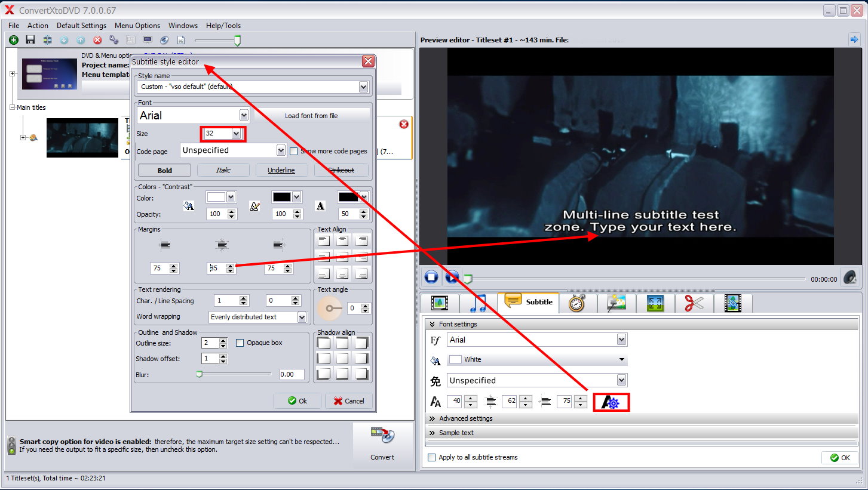The width and height of the screenshot is (868, 490).
Task: Open the Help/Tools menu
Action: click(223, 26)
